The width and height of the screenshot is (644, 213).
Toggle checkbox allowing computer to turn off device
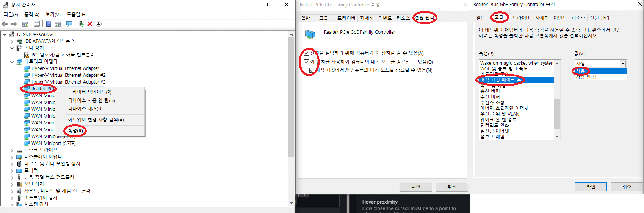coord(307,53)
